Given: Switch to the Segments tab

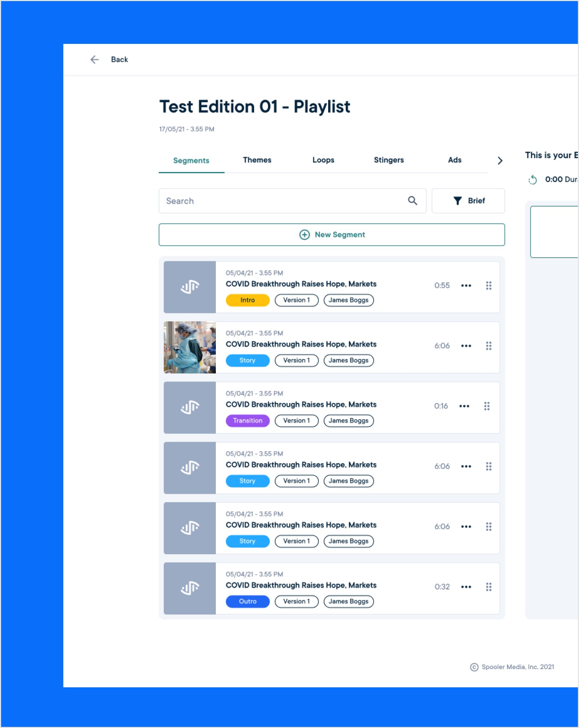Looking at the screenshot, I should (x=191, y=161).
